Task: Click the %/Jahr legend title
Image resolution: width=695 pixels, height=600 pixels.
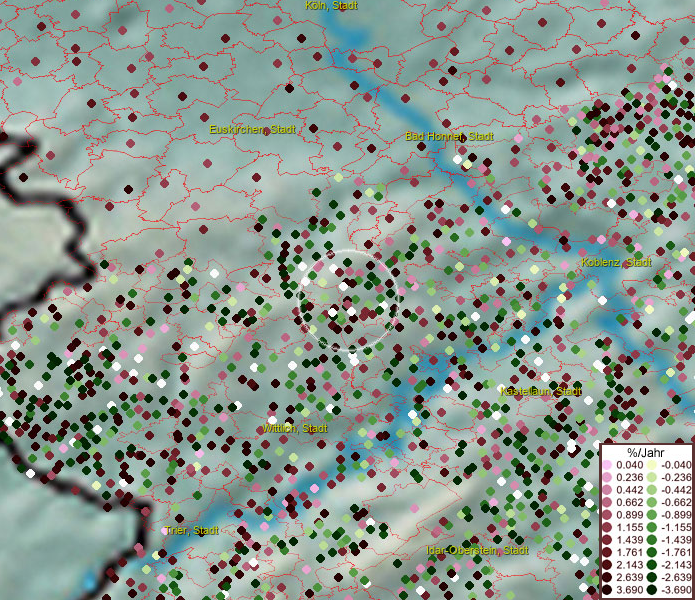Action: pyautogui.click(x=645, y=452)
